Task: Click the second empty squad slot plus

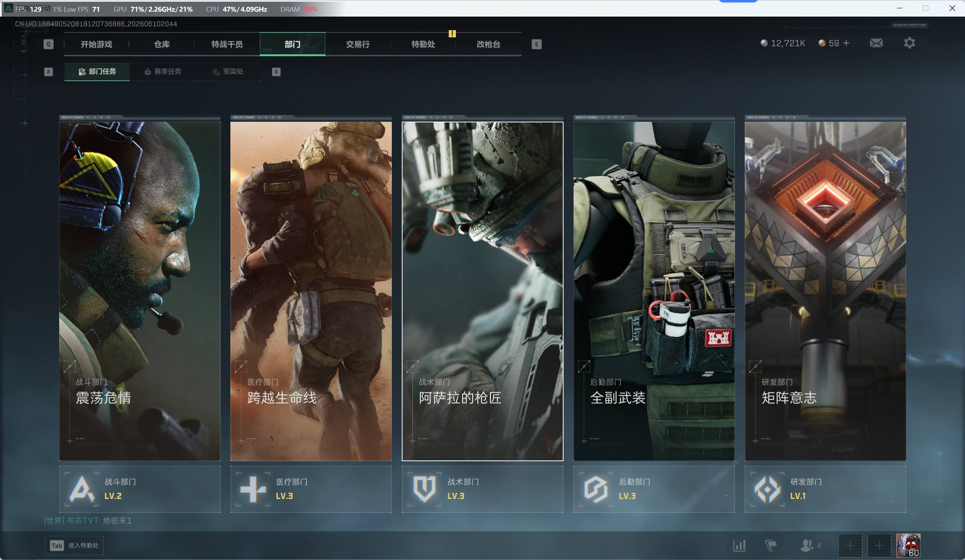Action: pos(879,545)
